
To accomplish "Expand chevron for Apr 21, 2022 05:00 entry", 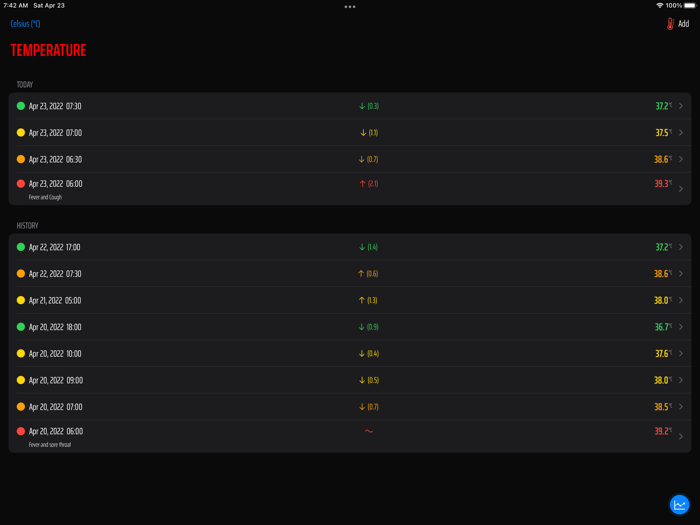I will tap(681, 300).
